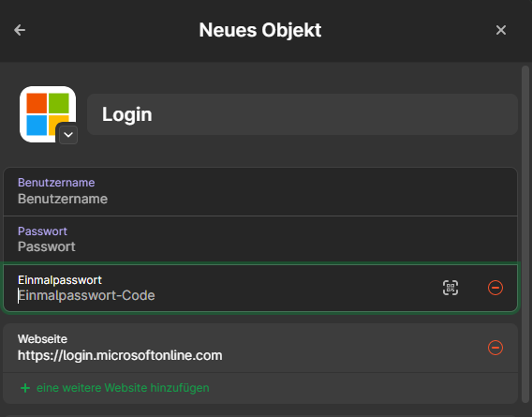Open the icon chooser chevron dropdown
Viewport: 532px width, 417px height.
click(68, 135)
